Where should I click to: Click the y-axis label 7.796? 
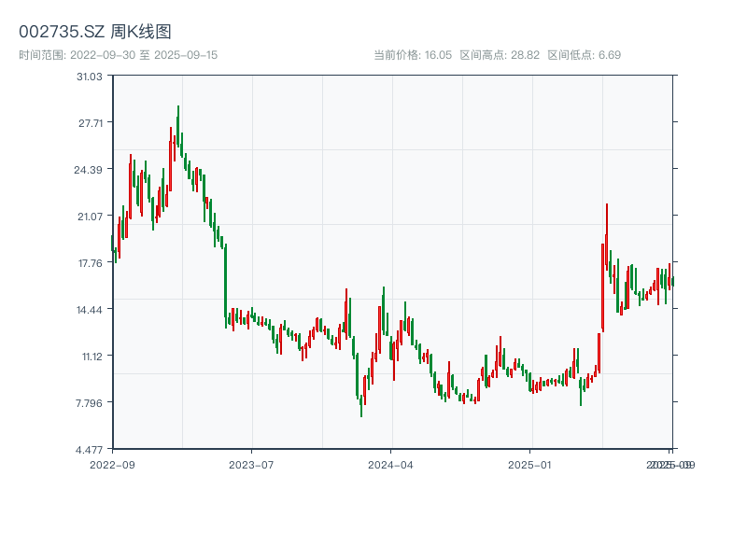(89, 403)
